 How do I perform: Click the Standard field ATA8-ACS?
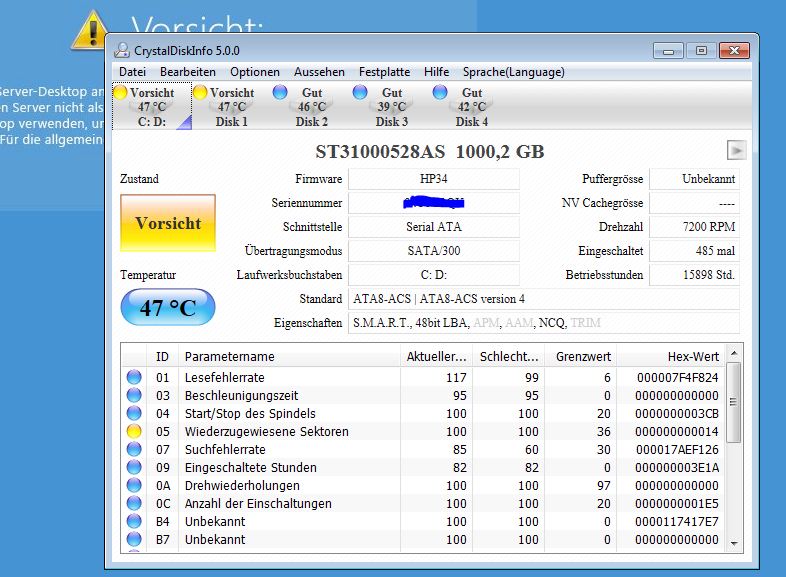[x=544, y=299]
